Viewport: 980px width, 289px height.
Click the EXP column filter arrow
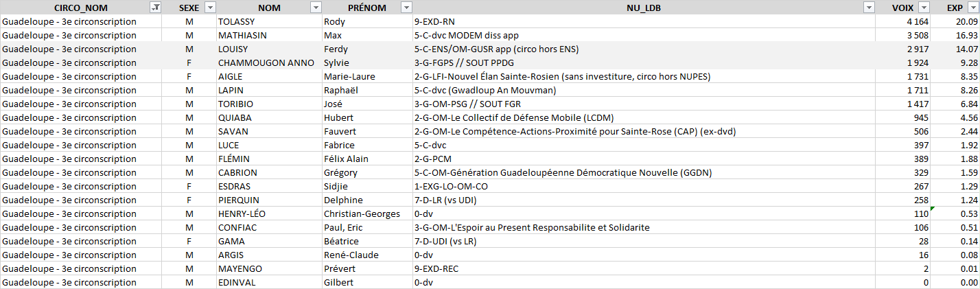pos(972,8)
